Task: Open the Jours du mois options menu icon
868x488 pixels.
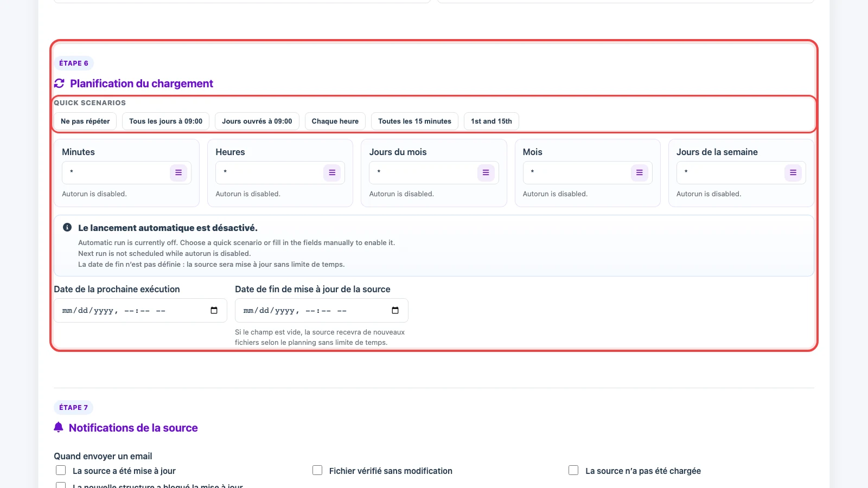Action: 486,173
